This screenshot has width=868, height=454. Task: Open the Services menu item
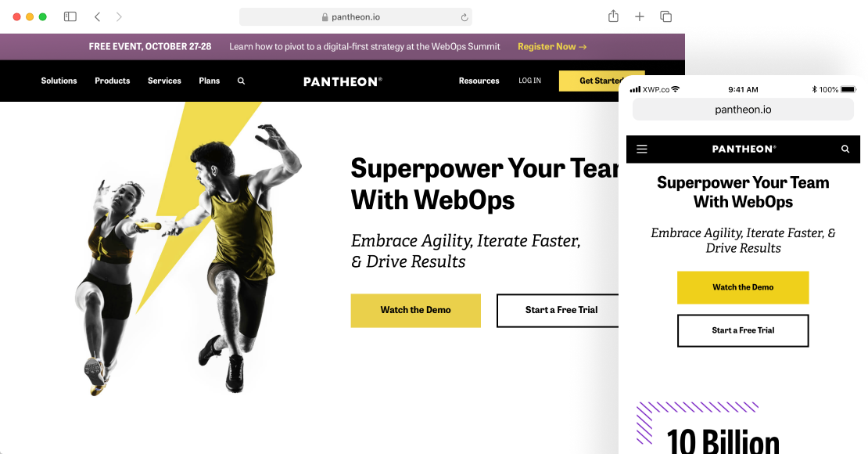pyautogui.click(x=164, y=81)
